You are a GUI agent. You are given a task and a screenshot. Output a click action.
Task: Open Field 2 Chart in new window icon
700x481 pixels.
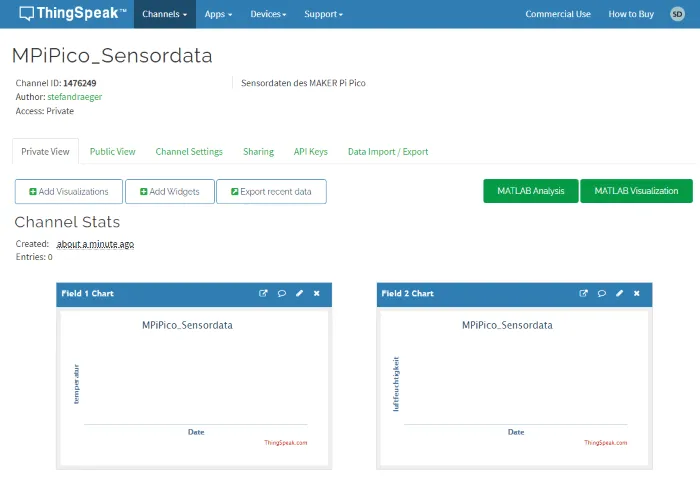click(583, 294)
